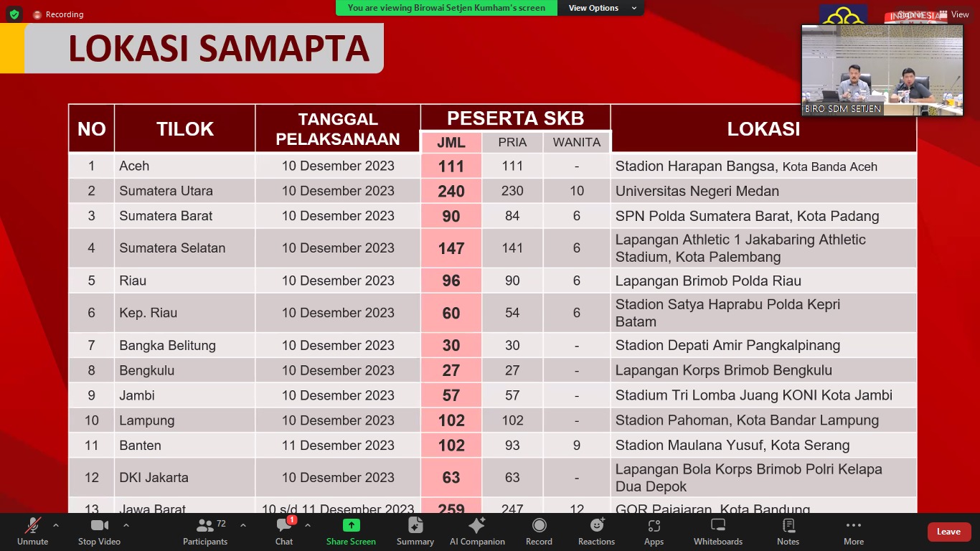Viewport: 980px width, 551px height.
Task: Start recording with Record icon
Action: [x=539, y=531]
